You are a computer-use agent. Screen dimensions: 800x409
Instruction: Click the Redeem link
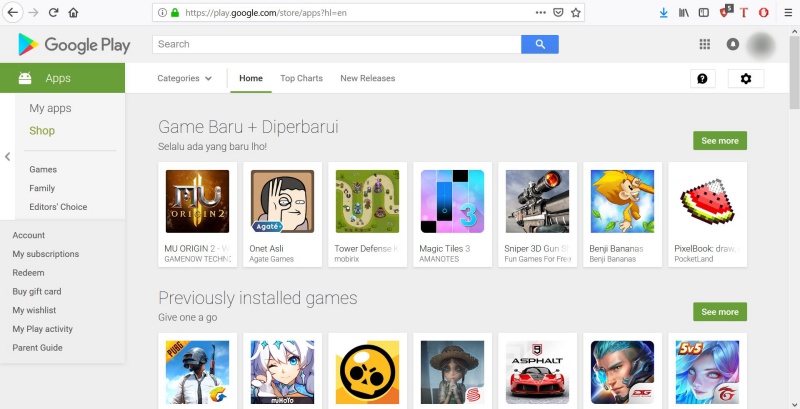[x=28, y=273]
